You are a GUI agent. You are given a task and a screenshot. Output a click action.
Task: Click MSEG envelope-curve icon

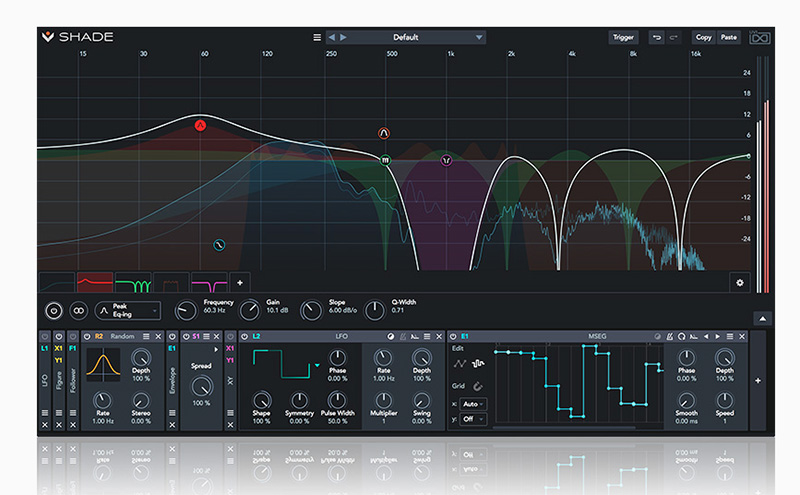tap(694, 337)
